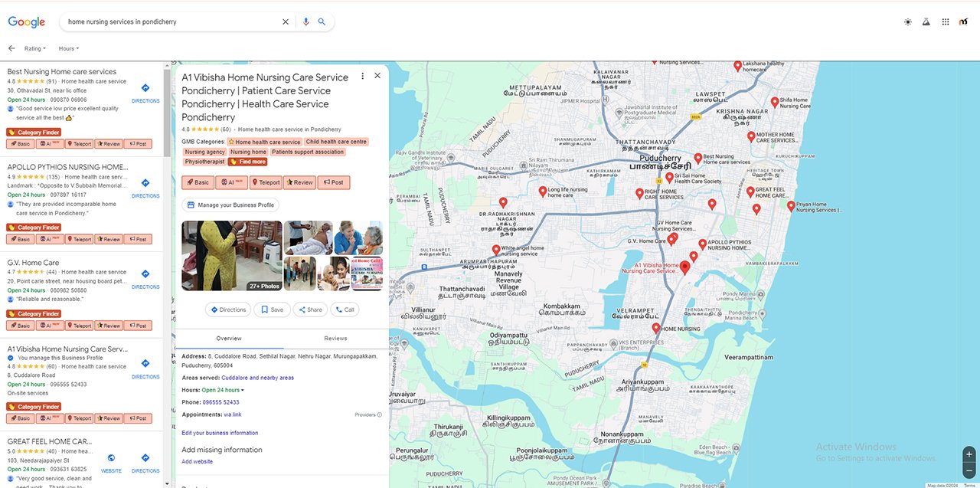Click Post under G.V. Home Care listing
The width and height of the screenshot is (980, 488).
tap(138, 326)
